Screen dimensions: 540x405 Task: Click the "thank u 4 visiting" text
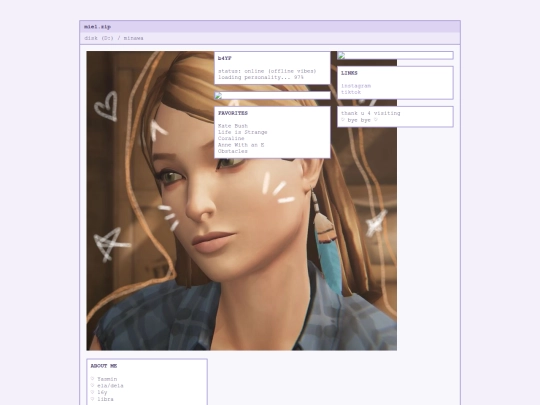pyautogui.click(x=371, y=113)
